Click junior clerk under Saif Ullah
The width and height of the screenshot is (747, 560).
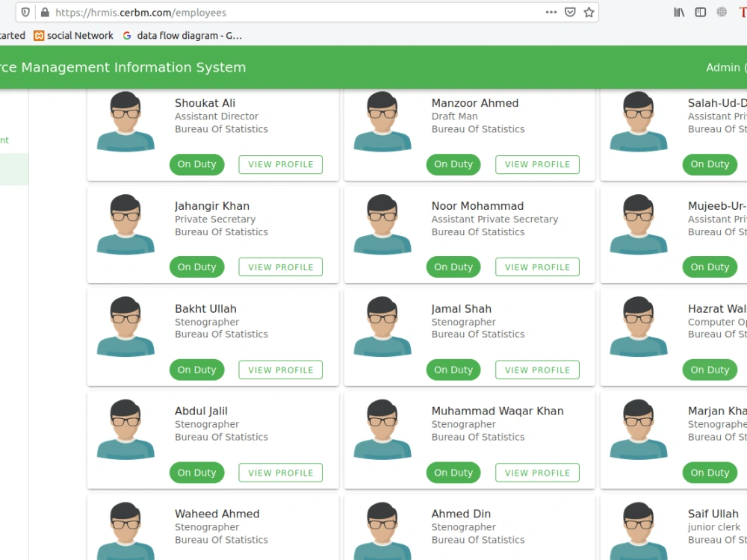click(714, 527)
